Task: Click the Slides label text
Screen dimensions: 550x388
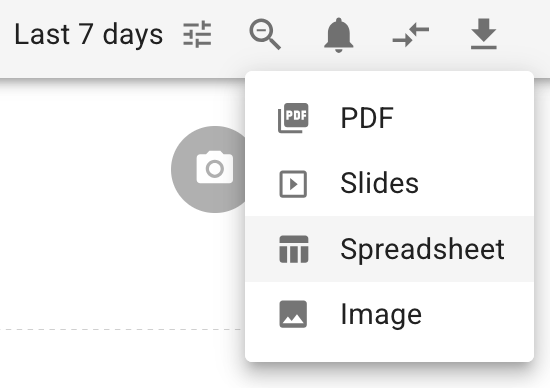Action: [x=380, y=183]
